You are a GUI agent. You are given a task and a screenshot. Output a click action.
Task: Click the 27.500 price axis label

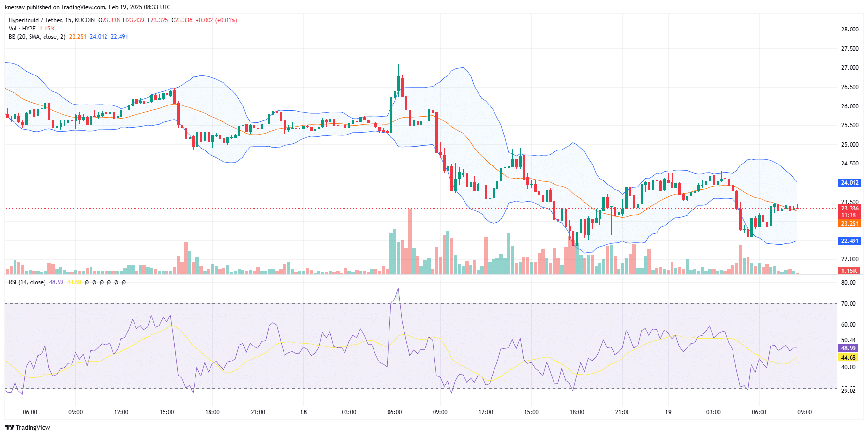[850, 49]
